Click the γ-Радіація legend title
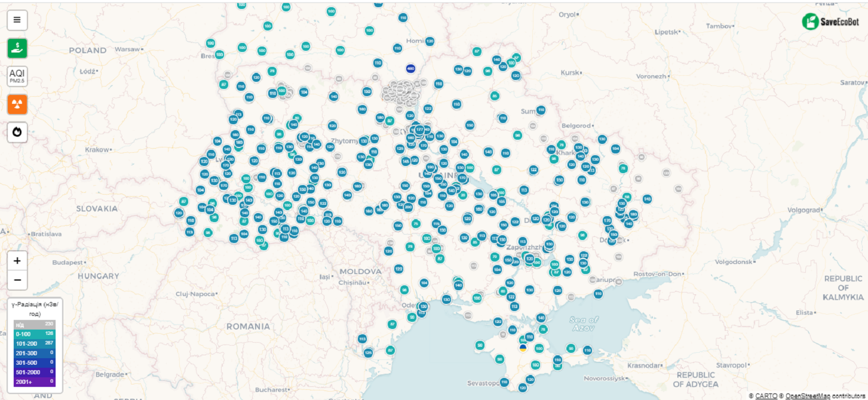The image size is (868, 400). [35, 309]
